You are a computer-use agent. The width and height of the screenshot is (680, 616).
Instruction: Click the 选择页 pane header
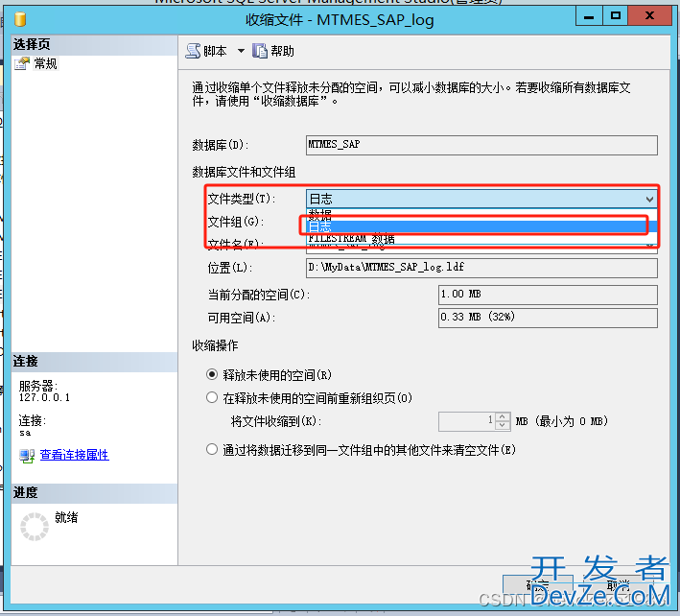click(x=94, y=45)
